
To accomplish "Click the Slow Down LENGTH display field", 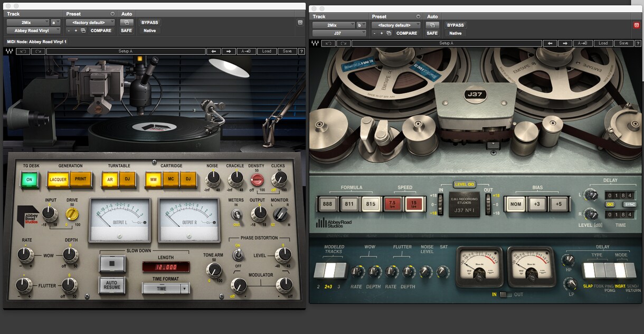I will click(166, 267).
